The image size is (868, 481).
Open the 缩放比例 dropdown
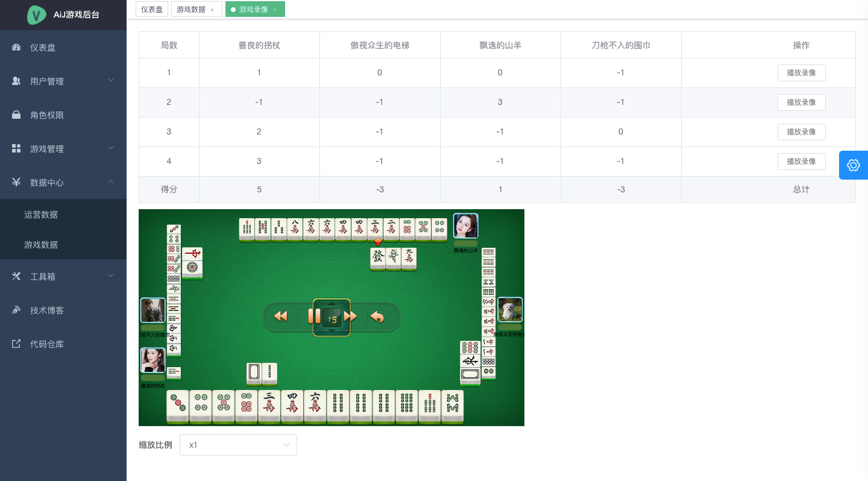coord(238,445)
